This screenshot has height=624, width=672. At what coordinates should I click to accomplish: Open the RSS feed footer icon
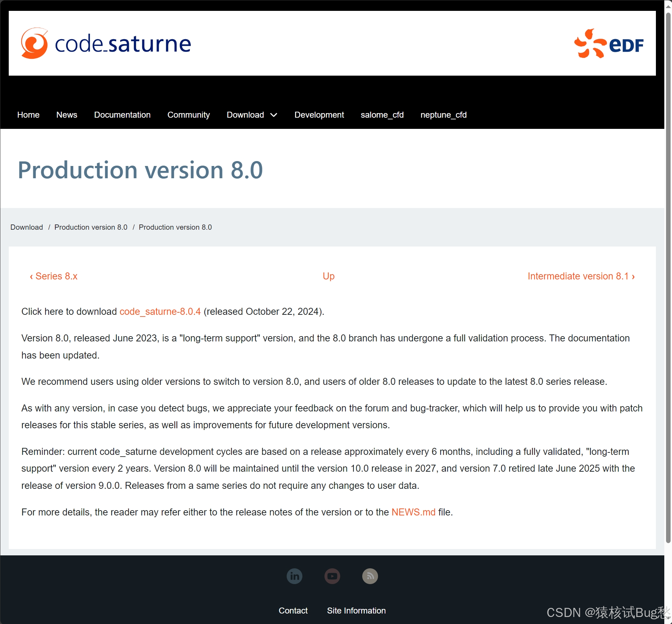[x=370, y=576]
